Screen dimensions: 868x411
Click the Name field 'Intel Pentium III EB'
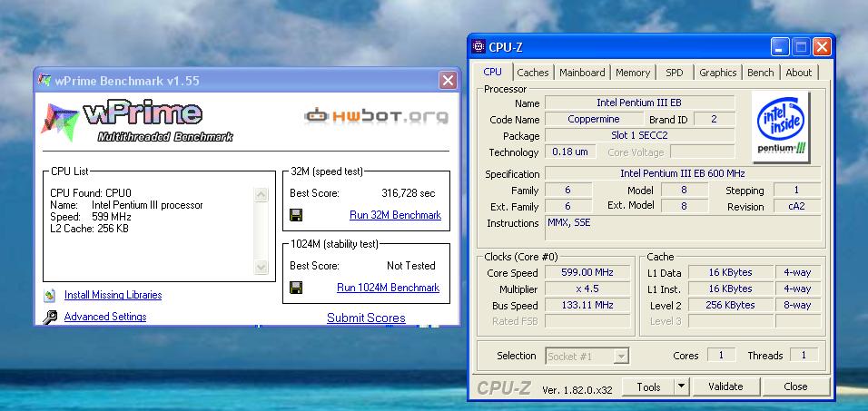(x=639, y=103)
